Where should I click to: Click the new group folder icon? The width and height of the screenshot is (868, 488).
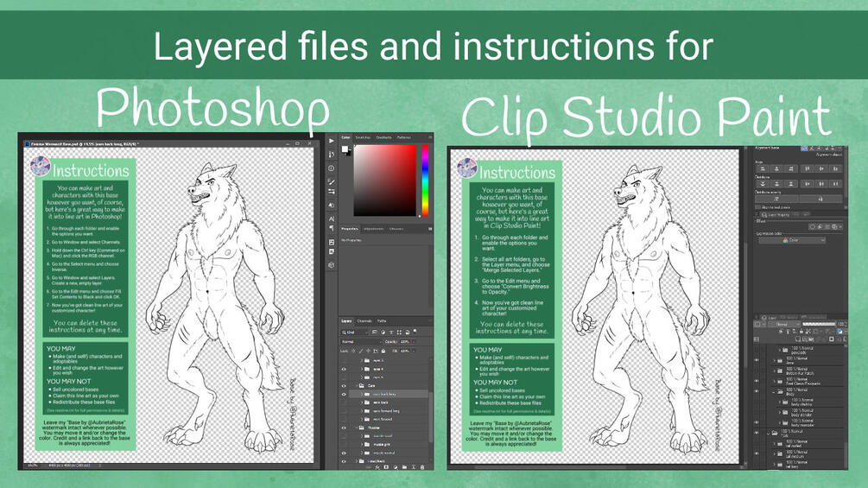pos(404,467)
